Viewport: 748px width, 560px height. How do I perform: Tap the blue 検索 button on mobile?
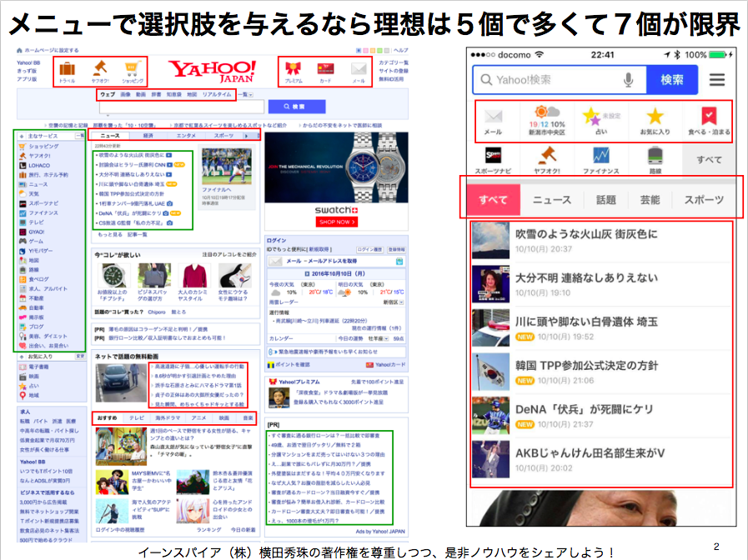tap(671, 80)
